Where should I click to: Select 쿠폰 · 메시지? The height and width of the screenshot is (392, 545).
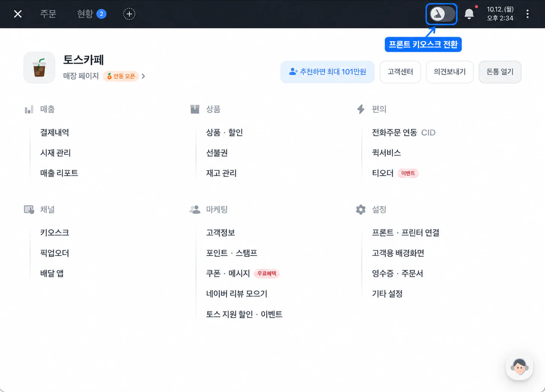(228, 273)
